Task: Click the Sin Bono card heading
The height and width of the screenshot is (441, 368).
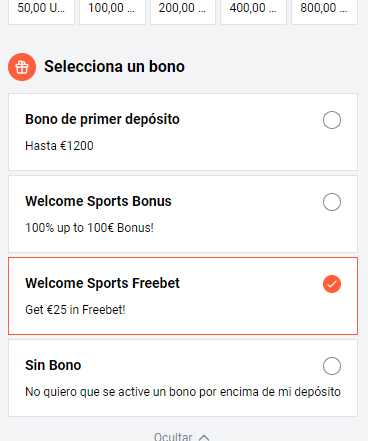Action: 53,365
